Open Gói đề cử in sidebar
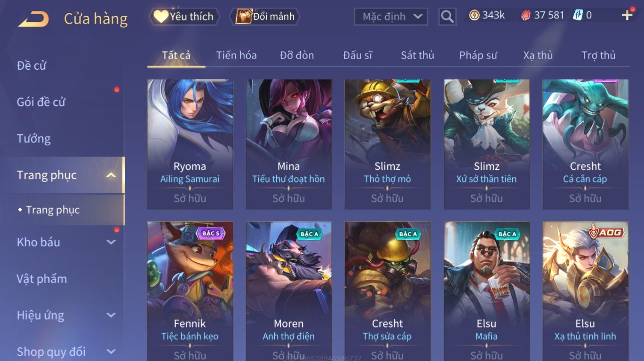Screen dimensions: 644x361 pos(41,102)
